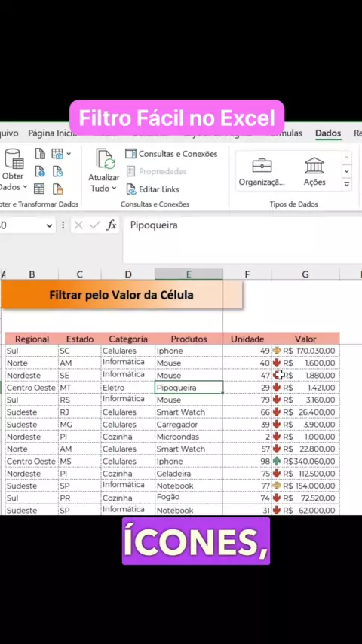362x644 pixels.
Task: Click the Pipoqueira cell in Produtos column
Action: click(x=189, y=388)
